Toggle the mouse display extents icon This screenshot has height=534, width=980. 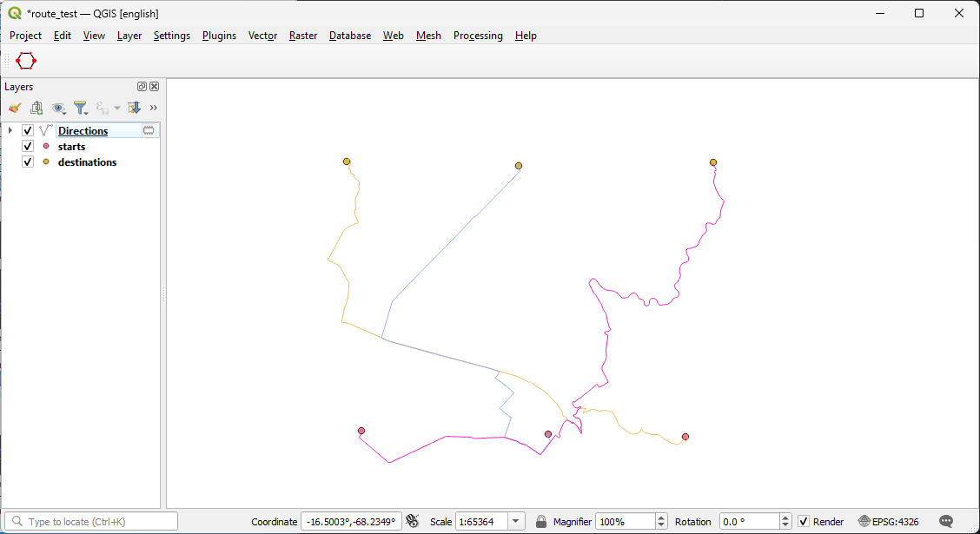click(x=413, y=521)
